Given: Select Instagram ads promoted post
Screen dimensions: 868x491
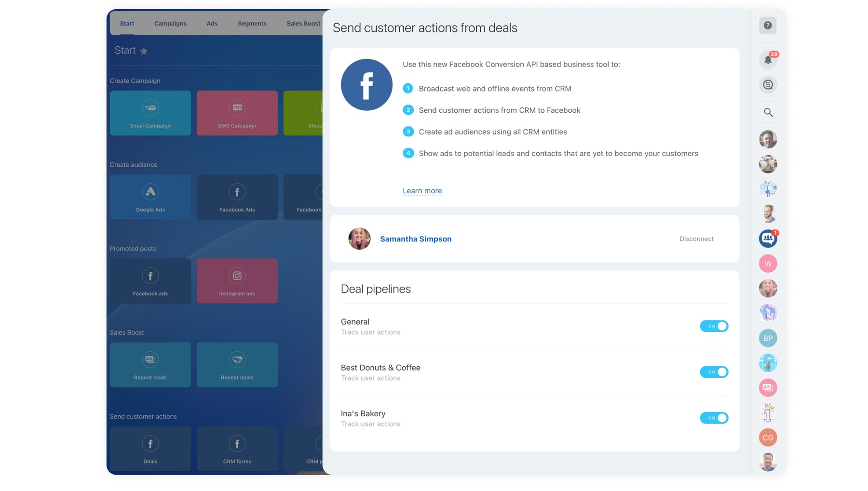Looking at the screenshot, I should [237, 281].
